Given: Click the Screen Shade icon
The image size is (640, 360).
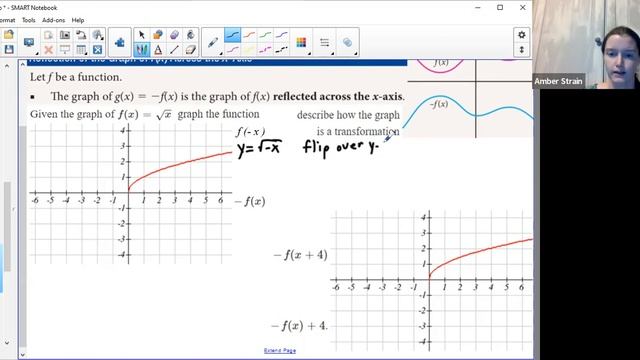Looking at the screenshot, I should click(64, 50).
